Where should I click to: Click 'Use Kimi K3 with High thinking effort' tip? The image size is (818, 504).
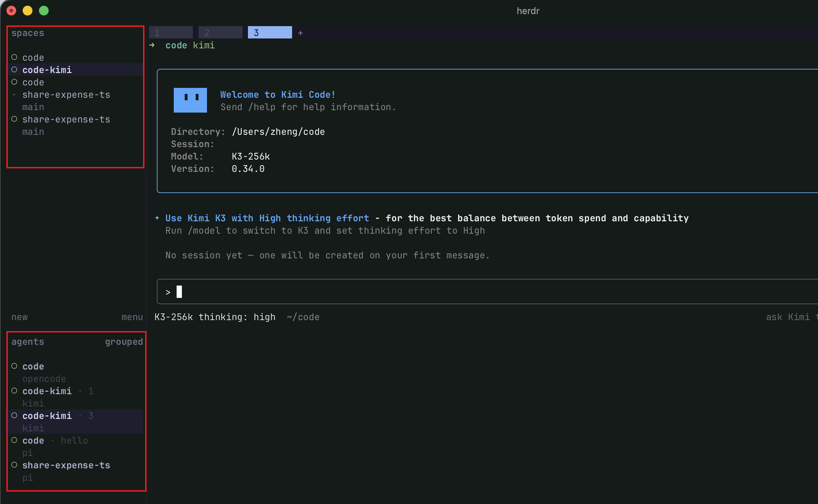point(267,218)
